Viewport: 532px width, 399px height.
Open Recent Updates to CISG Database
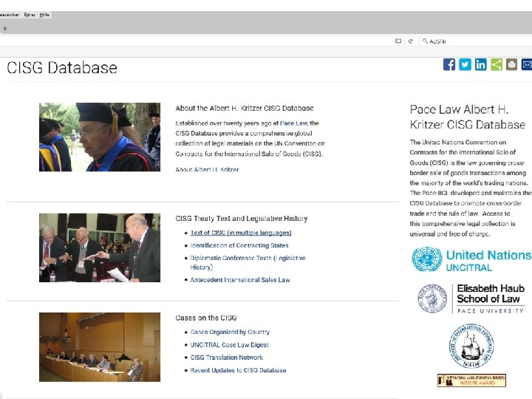pyautogui.click(x=238, y=370)
